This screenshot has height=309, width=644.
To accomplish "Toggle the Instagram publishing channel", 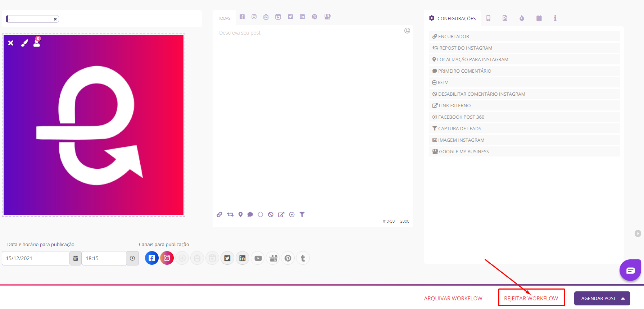I will click(x=167, y=258).
